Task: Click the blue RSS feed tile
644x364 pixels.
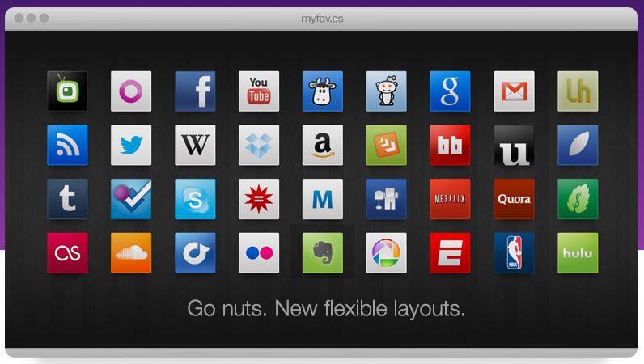Action: (67, 145)
